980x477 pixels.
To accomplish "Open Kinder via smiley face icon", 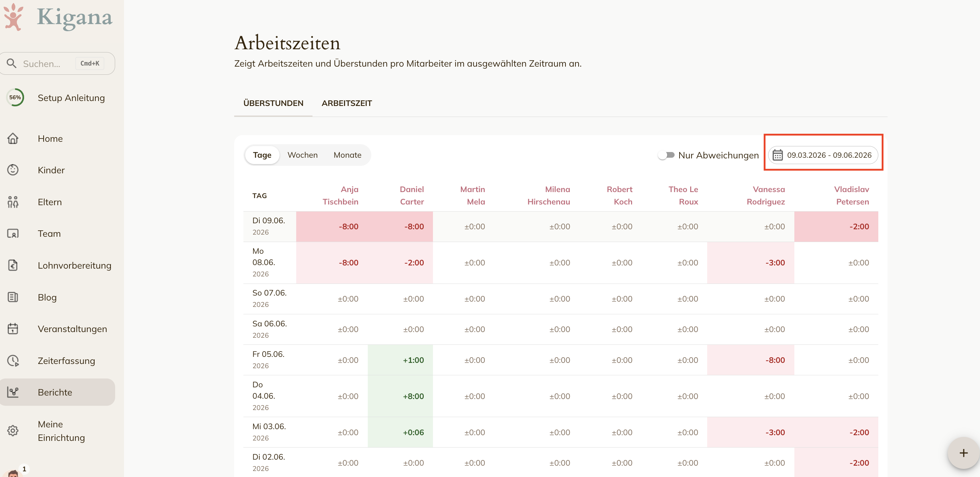I will pyautogui.click(x=13, y=170).
